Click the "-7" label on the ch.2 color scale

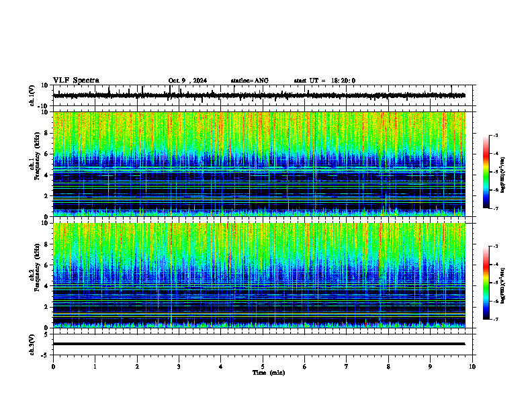click(x=495, y=319)
